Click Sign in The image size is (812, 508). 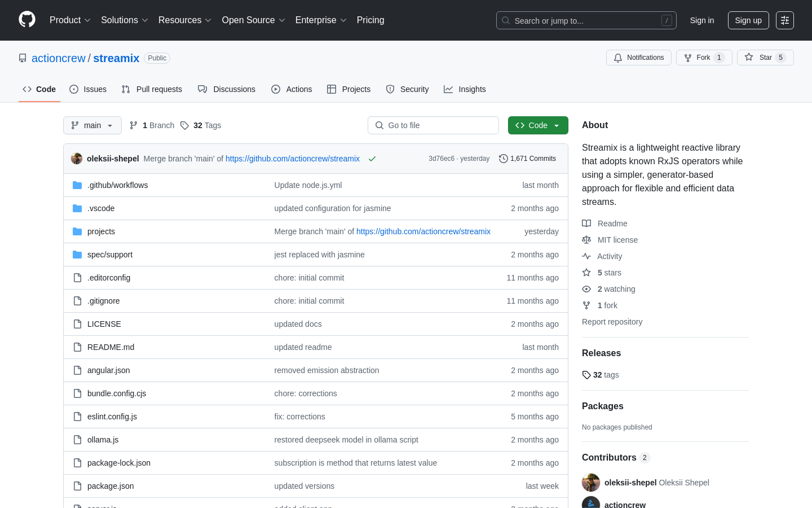coord(702,20)
